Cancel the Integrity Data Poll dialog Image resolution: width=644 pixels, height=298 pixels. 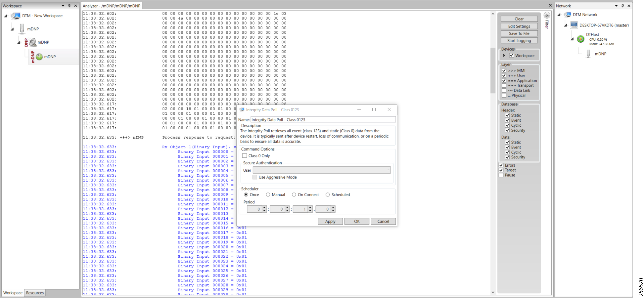383,221
